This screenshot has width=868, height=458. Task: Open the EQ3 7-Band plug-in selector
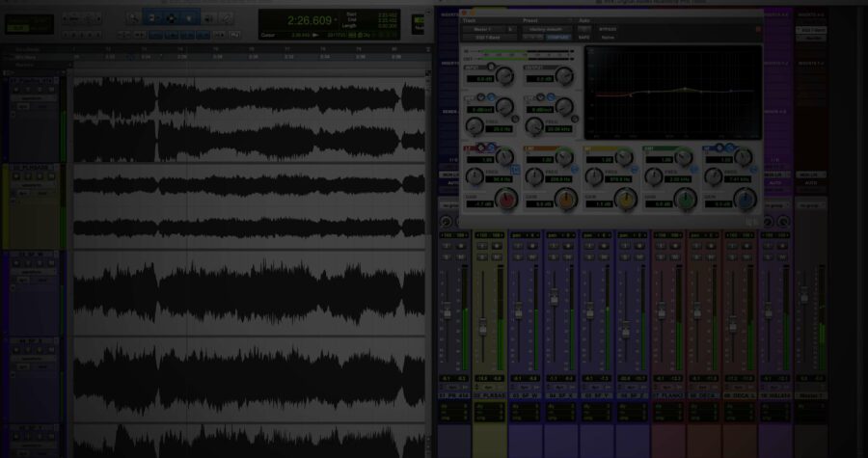pos(489,38)
